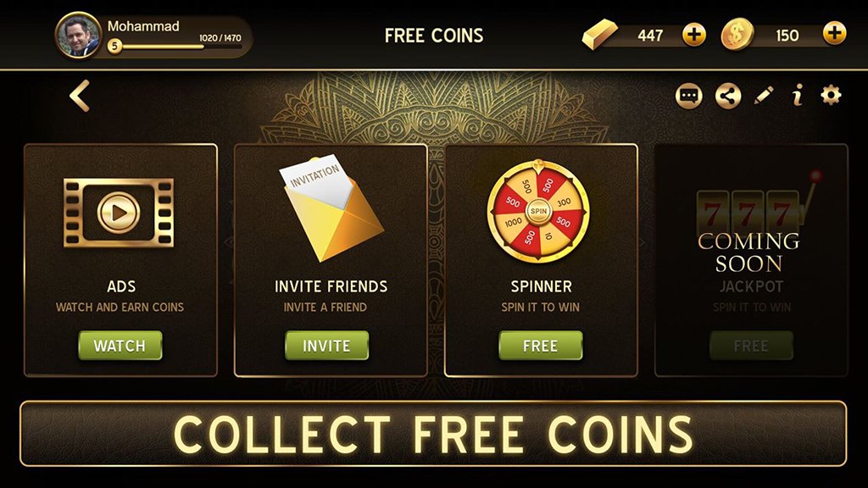Select the pencil edit icon
The image size is (868, 488).
click(x=764, y=97)
